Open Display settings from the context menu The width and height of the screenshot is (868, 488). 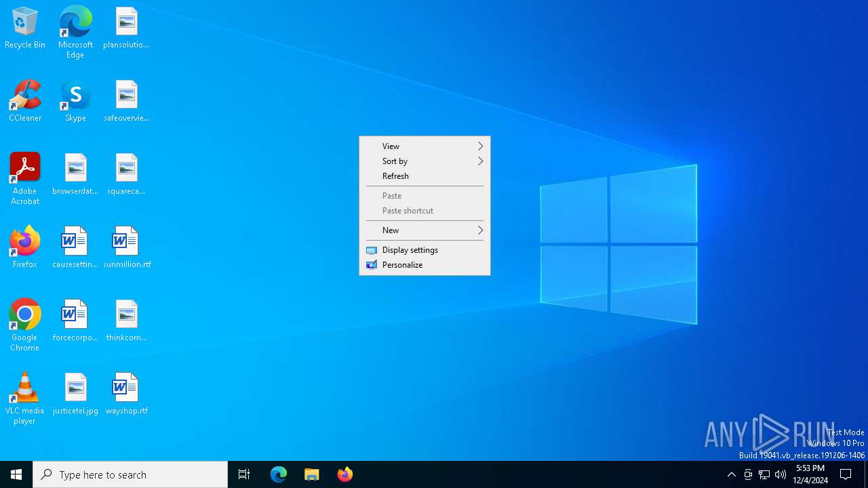[x=425, y=250]
